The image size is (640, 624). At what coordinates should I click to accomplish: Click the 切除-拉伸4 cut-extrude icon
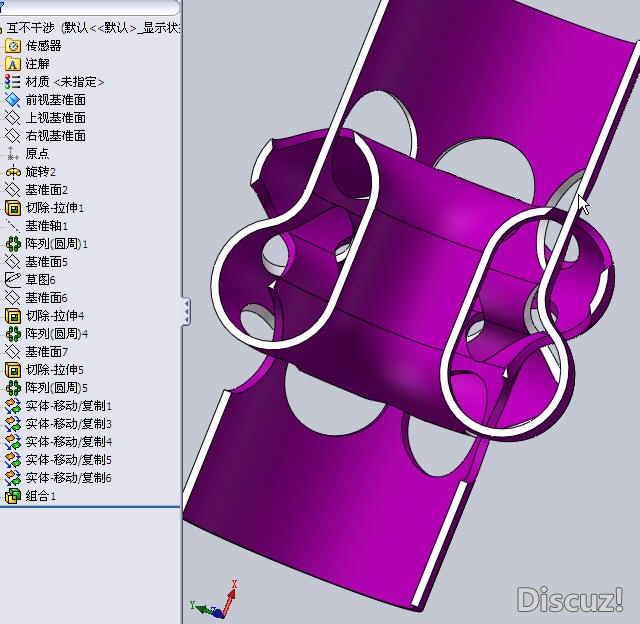click(x=13, y=315)
